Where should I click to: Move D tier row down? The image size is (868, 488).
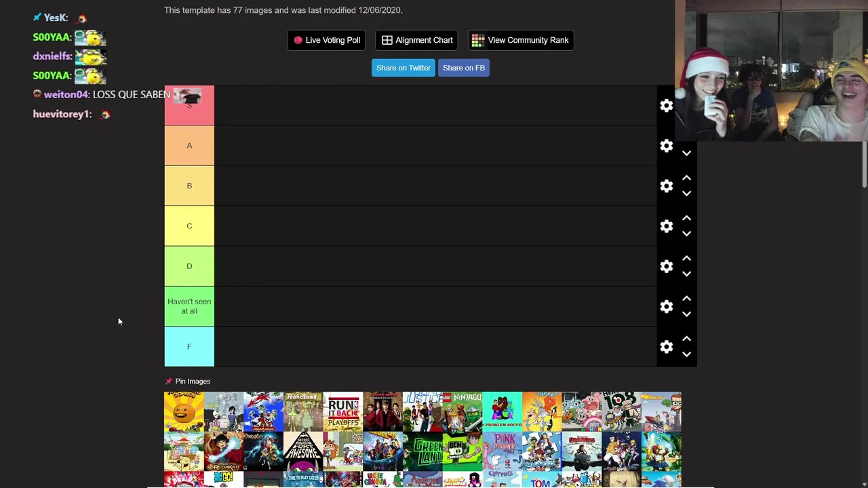[686, 274]
